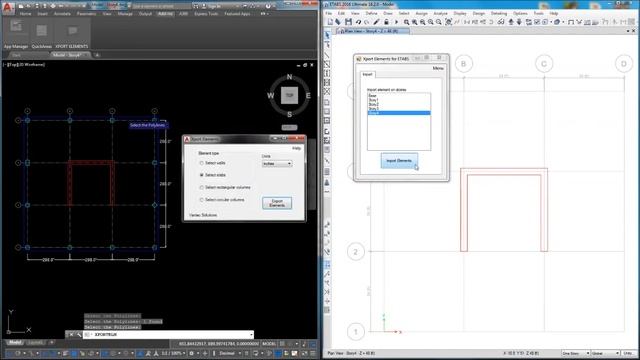Select Story3 in the stories list
Viewport: 640px width, 360px height.
point(399,109)
